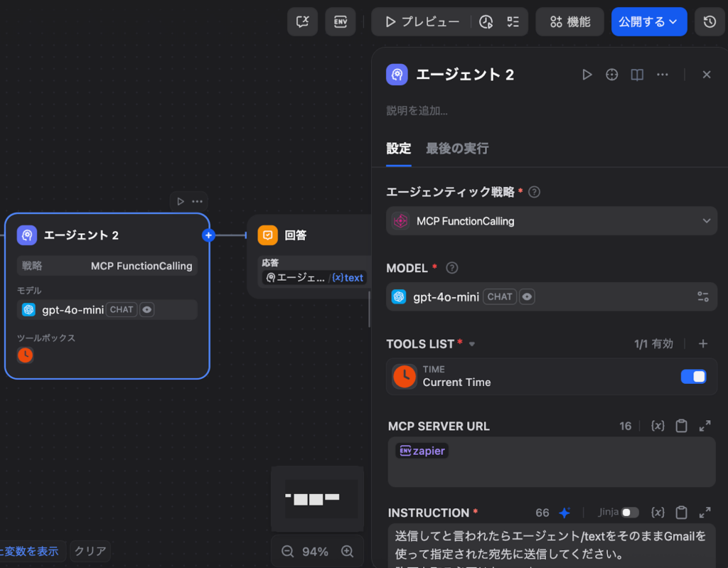
Task: Expand the 公開する publish dropdown
Action: [648, 22]
